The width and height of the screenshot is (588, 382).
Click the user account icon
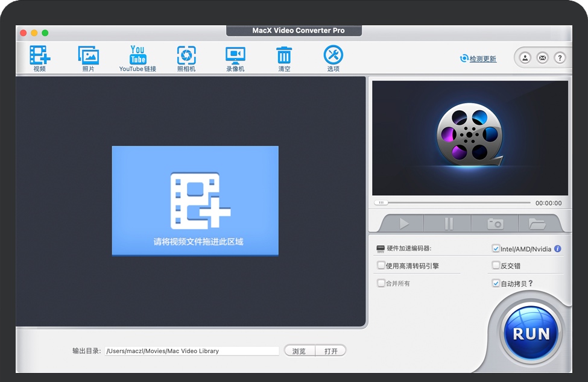(x=525, y=58)
